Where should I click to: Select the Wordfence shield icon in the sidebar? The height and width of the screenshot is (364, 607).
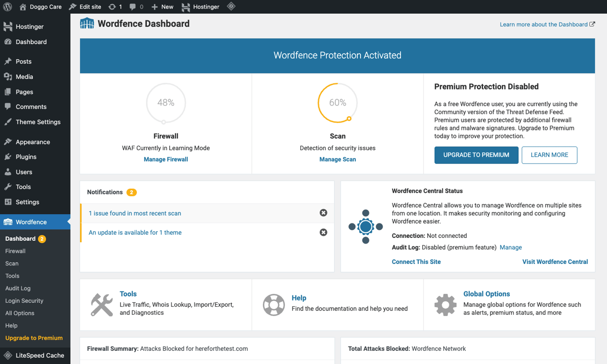[8, 221]
